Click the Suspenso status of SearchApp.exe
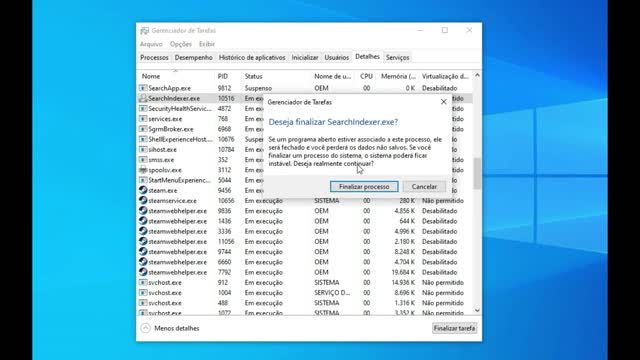This screenshot has height=360, width=640. (258, 88)
